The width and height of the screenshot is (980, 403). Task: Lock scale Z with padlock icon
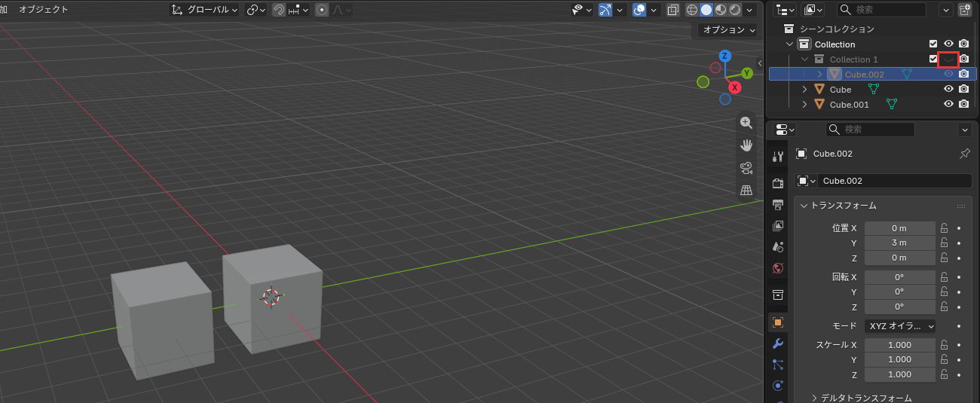[944, 374]
